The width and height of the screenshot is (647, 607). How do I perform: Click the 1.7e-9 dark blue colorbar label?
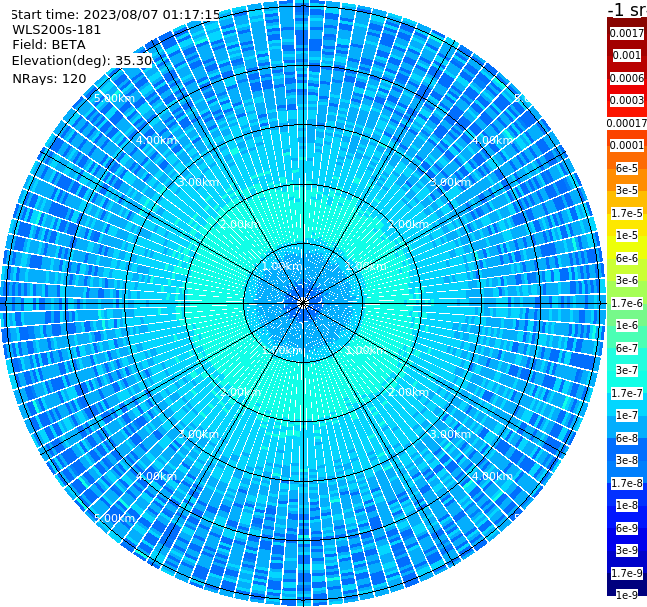[x=627, y=573]
